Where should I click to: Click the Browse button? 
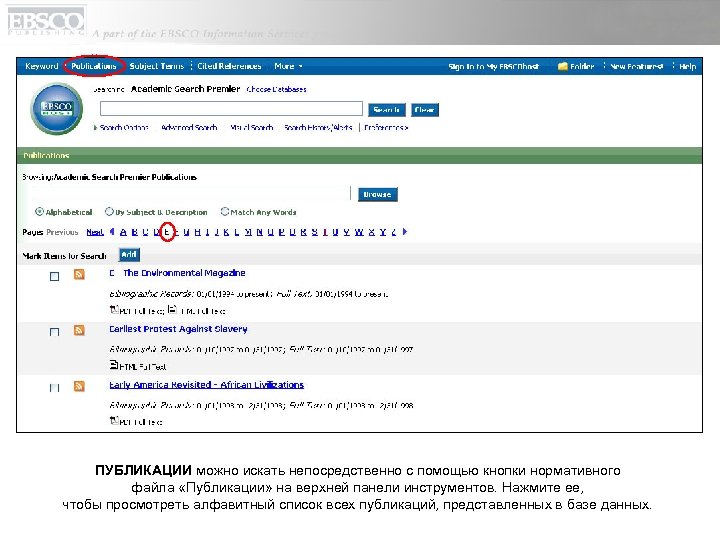377,194
